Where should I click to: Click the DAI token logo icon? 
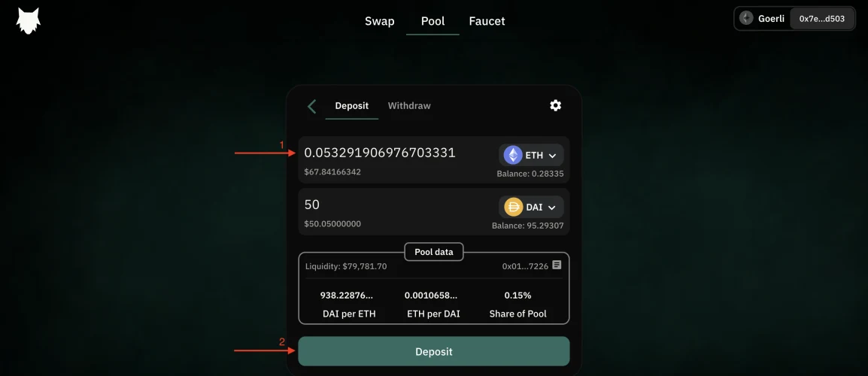point(513,207)
